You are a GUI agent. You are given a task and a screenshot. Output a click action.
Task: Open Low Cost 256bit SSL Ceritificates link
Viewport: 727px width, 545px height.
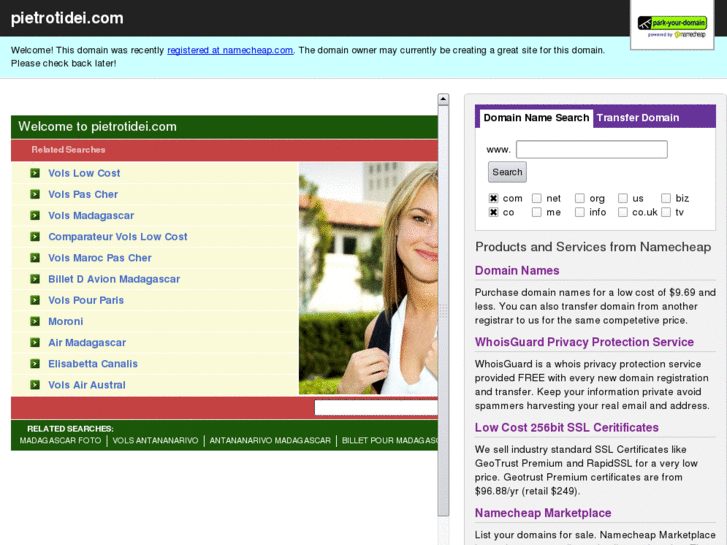pyautogui.click(x=567, y=428)
